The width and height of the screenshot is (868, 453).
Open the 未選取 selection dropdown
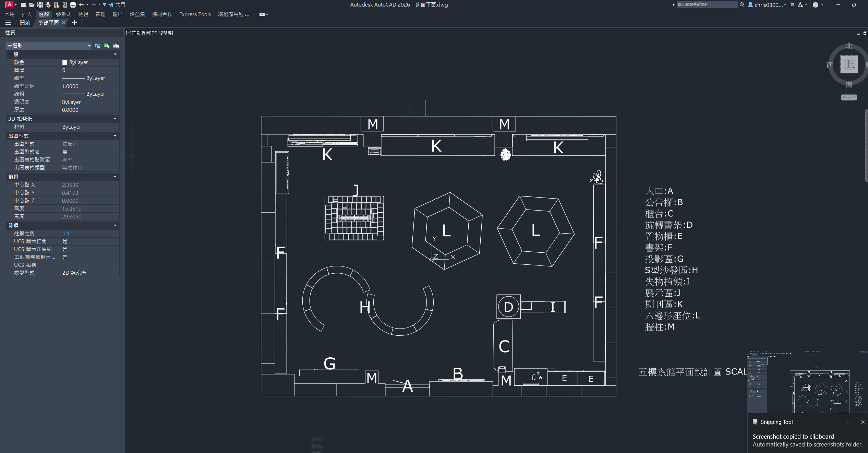pyautogui.click(x=89, y=46)
